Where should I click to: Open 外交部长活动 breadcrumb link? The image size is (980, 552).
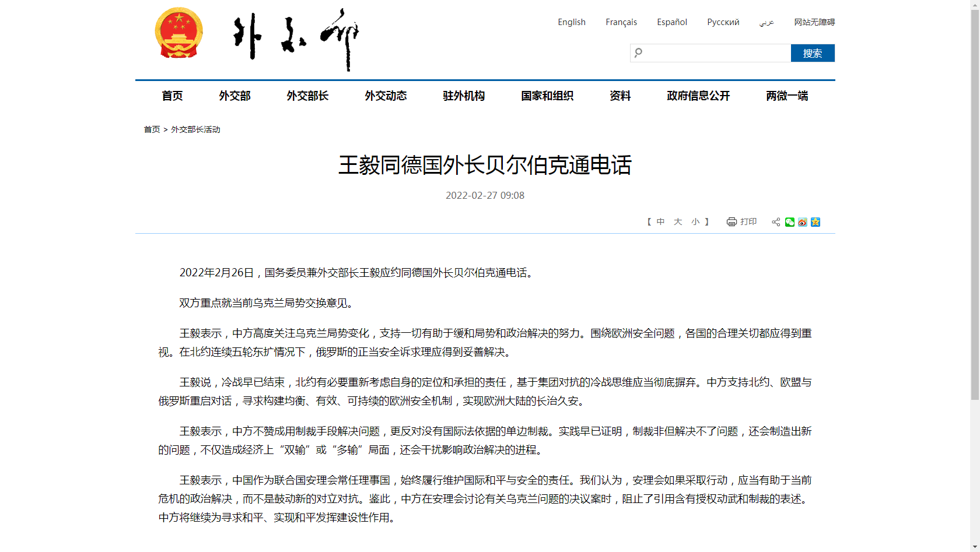click(x=195, y=129)
